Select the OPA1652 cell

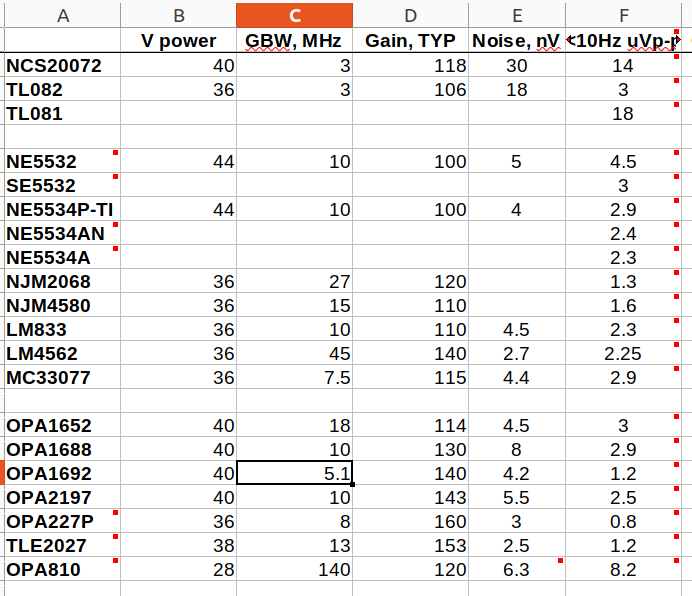[63, 425]
